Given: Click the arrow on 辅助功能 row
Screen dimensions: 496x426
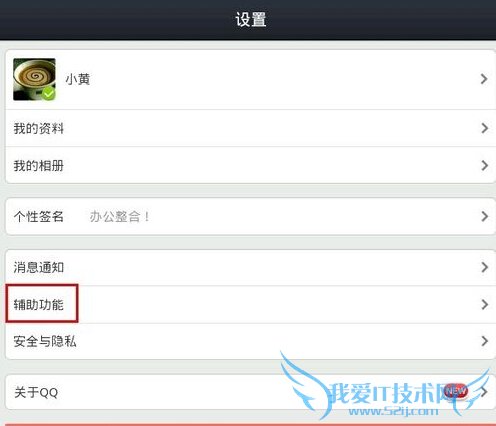Looking at the screenshot, I should 485,304.
